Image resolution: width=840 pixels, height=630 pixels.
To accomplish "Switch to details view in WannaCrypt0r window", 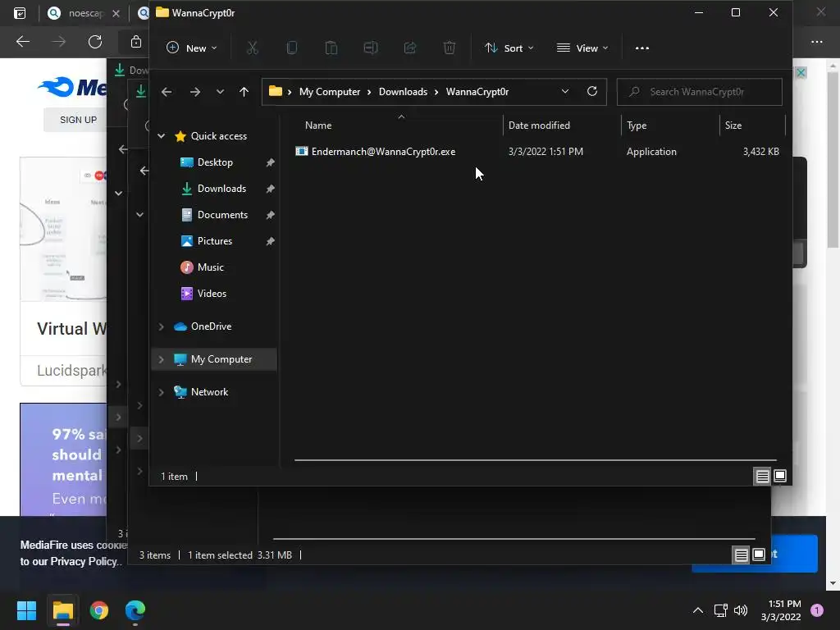I will (x=762, y=476).
